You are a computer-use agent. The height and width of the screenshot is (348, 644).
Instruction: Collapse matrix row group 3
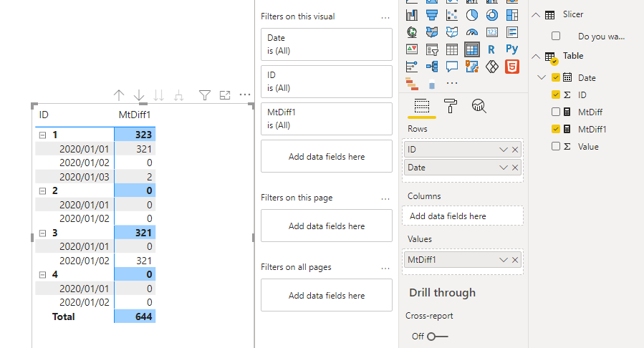coord(42,233)
